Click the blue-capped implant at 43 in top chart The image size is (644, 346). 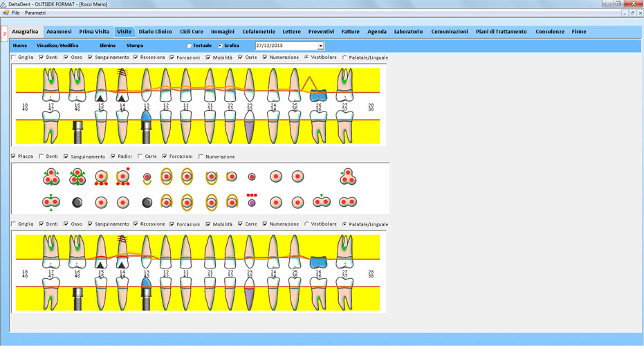coord(146,127)
